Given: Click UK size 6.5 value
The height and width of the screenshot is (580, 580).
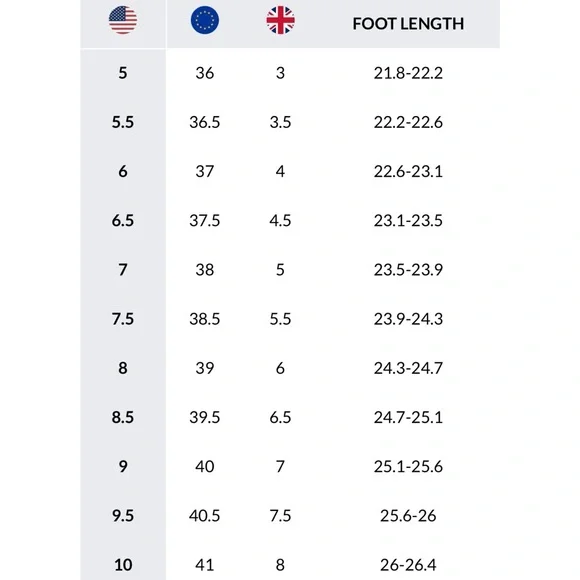Looking at the screenshot, I should pyautogui.click(x=280, y=417).
